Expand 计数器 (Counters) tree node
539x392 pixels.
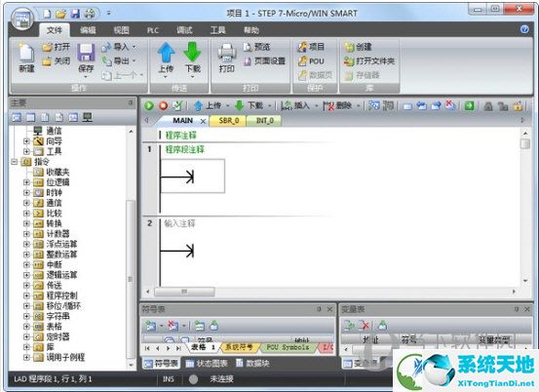tap(27, 234)
